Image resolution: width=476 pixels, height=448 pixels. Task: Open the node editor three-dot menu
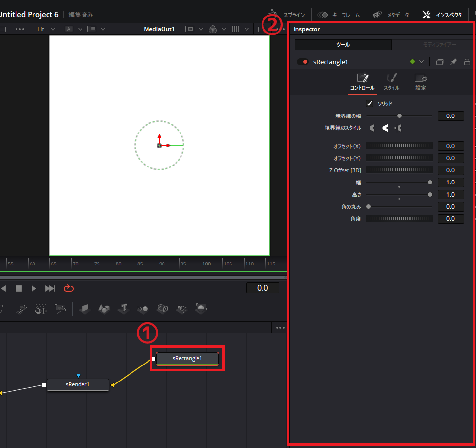click(280, 328)
